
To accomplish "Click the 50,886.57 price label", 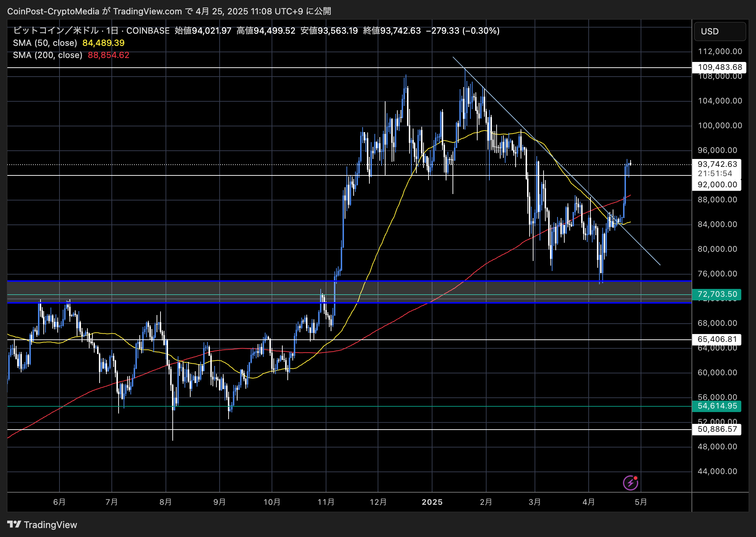I will [717, 429].
